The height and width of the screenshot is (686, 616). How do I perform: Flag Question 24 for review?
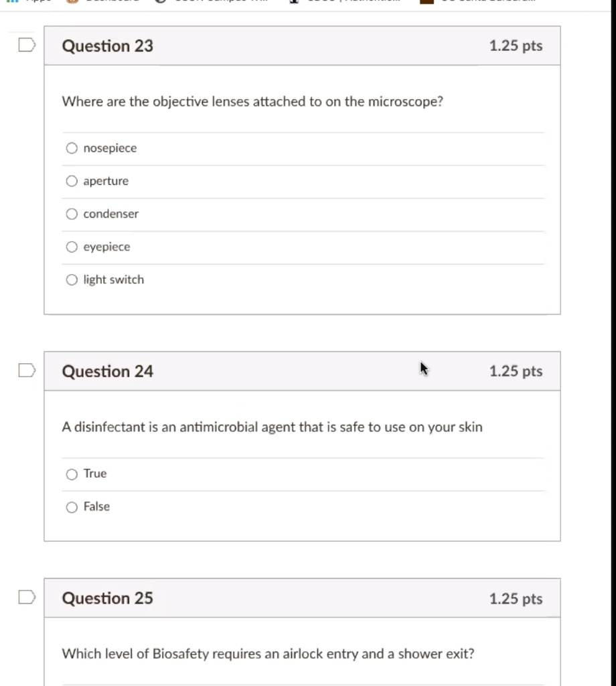pyautogui.click(x=26, y=370)
